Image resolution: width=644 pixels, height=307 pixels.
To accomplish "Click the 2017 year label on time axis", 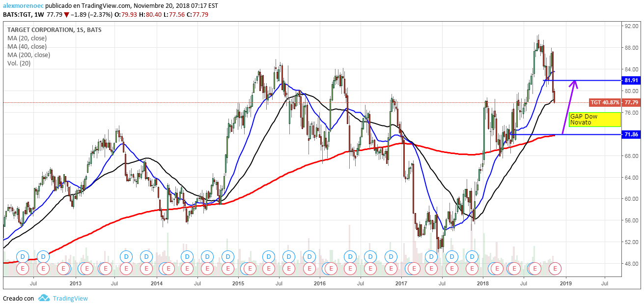I will pyautogui.click(x=401, y=283).
